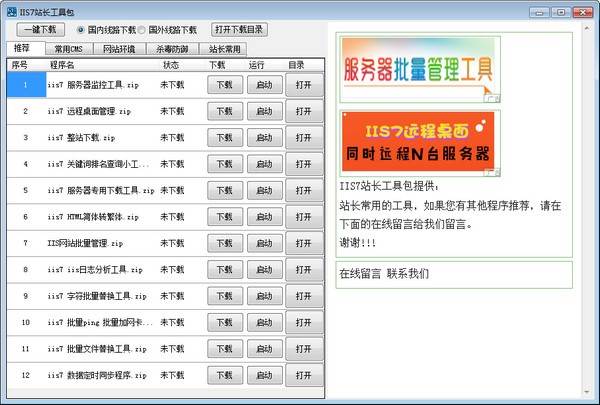Click the IIS7站长工具包 title bar app icon
This screenshot has width=600, height=405.
10,9
